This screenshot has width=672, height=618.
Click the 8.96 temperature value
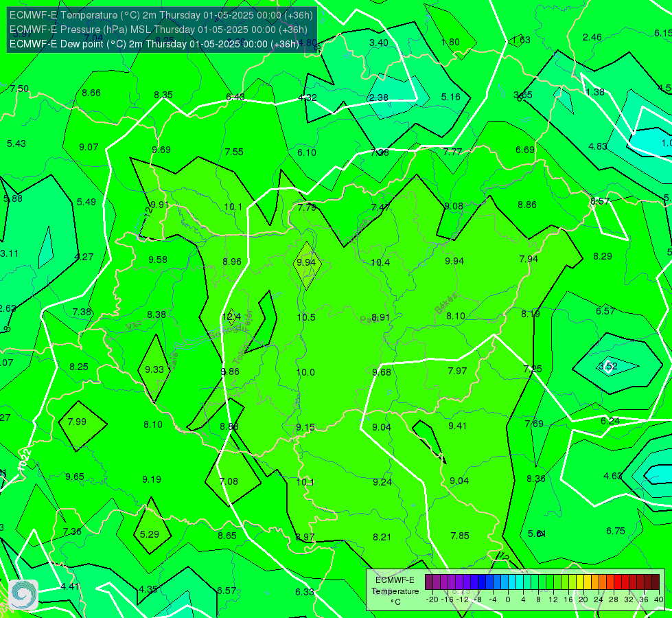(232, 262)
